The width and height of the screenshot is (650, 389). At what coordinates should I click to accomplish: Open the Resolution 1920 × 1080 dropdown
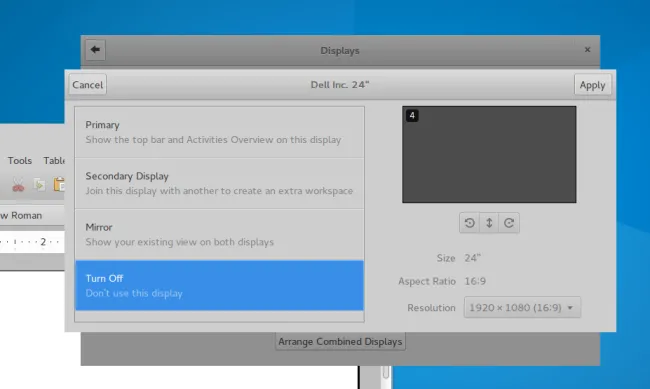(x=522, y=307)
